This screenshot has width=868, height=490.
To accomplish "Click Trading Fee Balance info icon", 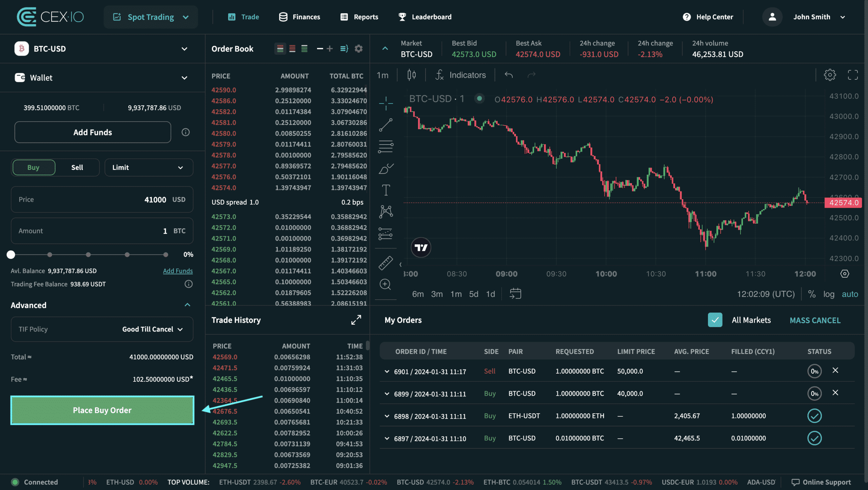I will 189,284.
